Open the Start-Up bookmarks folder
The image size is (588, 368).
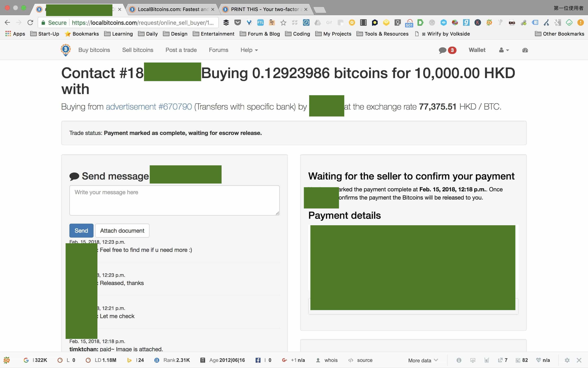click(x=45, y=34)
